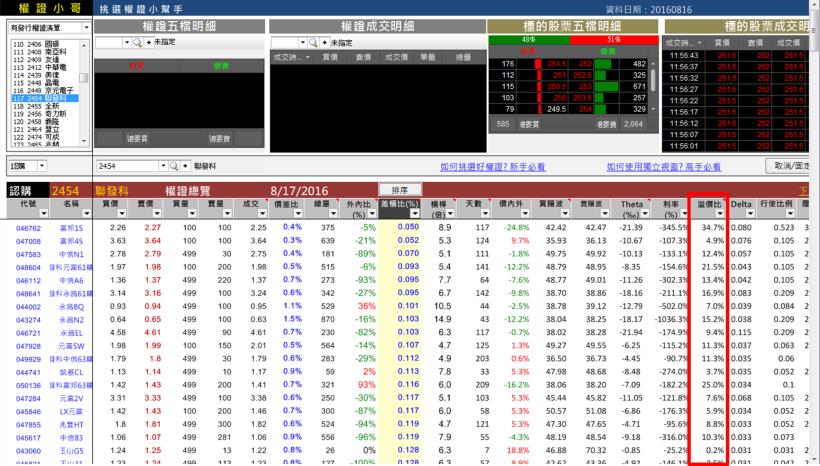Click the diamond icon in the 權證成交明細 panel

(x=325, y=43)
